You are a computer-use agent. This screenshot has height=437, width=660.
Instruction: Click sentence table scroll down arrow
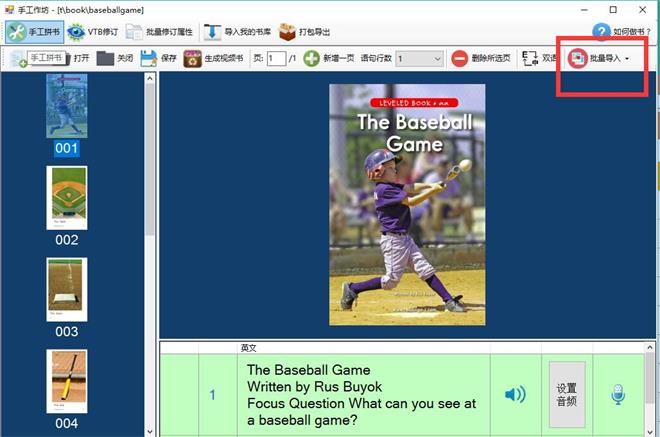[649, 432]
